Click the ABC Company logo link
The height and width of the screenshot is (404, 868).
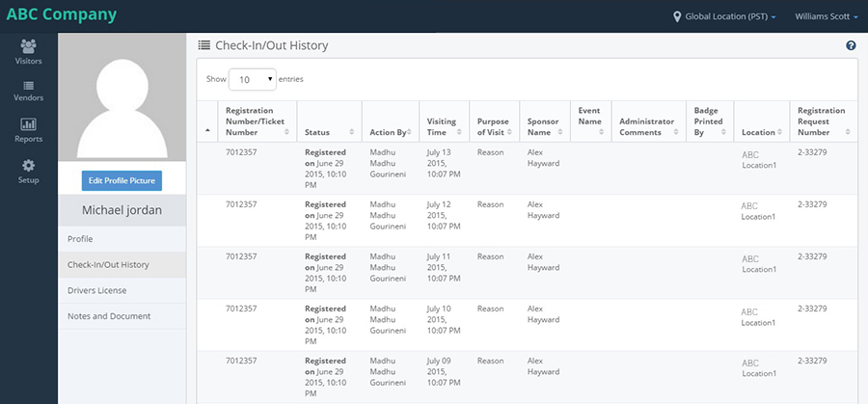coord(62,14)
